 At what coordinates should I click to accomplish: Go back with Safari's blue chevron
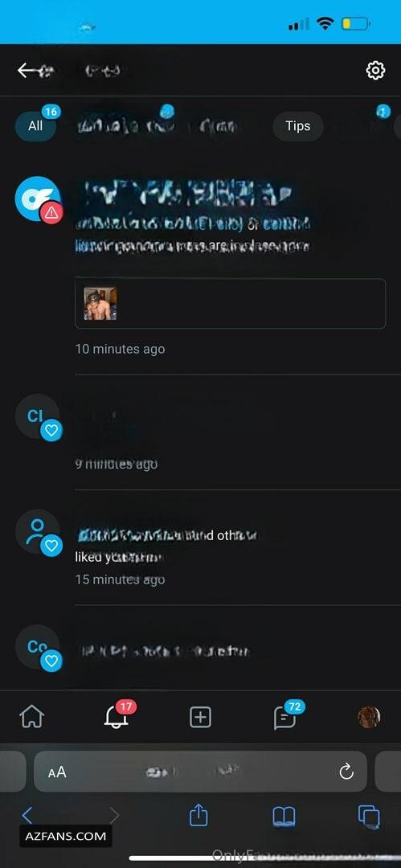pyautogui.click(x=27, y=816)
